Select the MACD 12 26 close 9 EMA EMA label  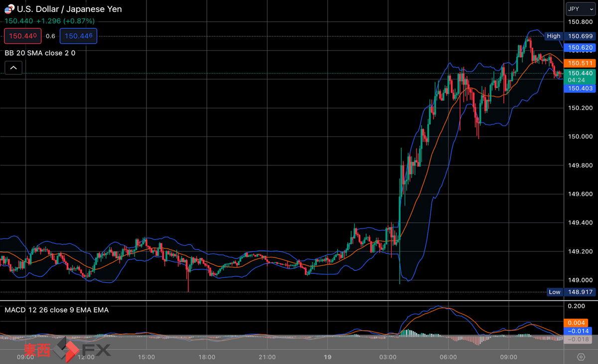pyautogui.click(x=56, y=310)
